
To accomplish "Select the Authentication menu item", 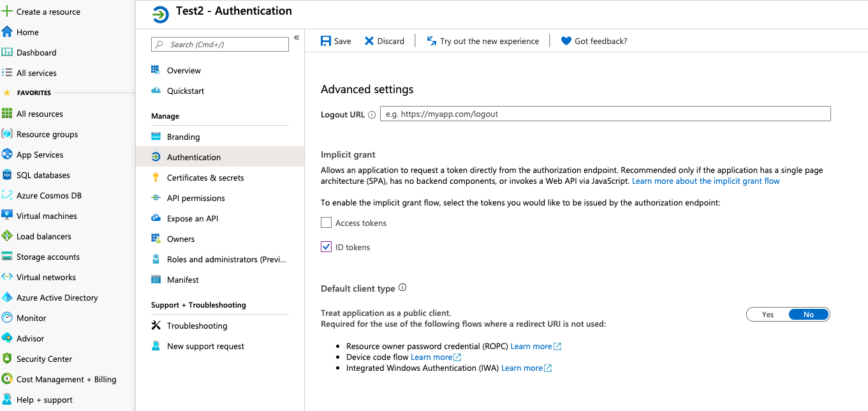I will pos(220,157).
